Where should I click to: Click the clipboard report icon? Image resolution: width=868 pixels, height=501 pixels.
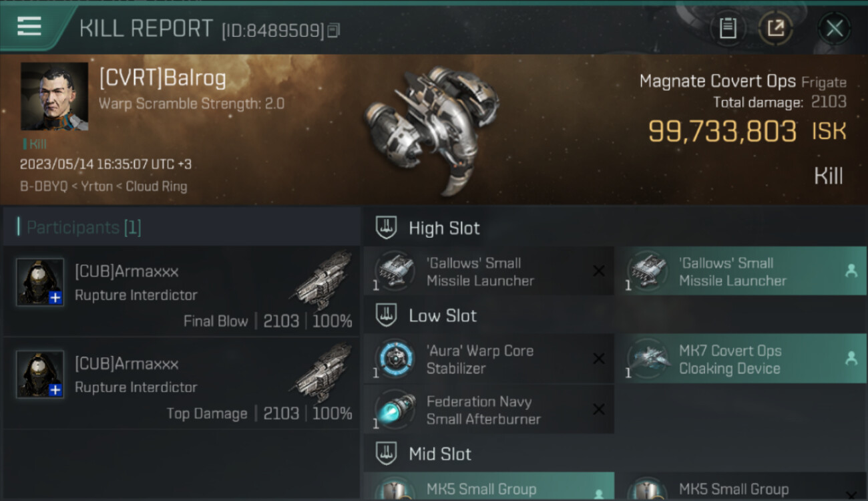[727, 28]
